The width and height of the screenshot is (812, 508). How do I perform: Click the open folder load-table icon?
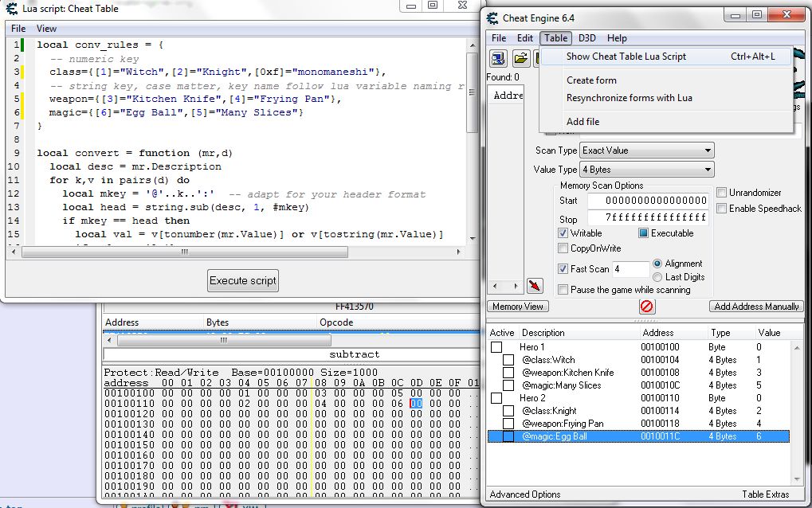click(520, 58)
